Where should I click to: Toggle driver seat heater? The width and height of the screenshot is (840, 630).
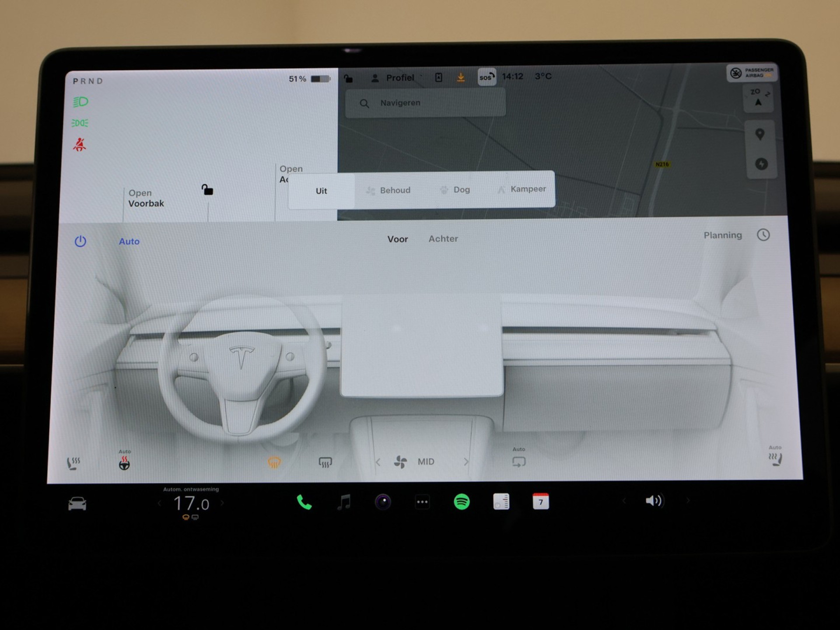pos(73,463)
